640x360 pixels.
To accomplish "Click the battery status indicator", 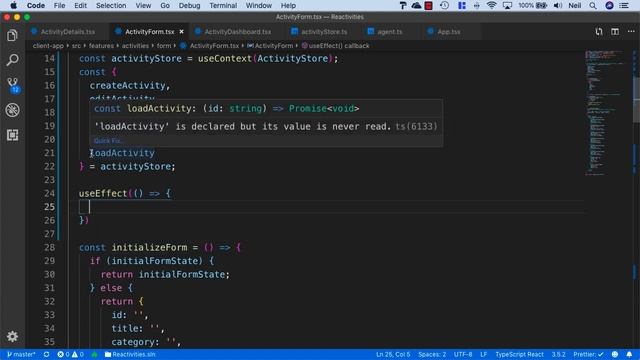I will 532,5.
